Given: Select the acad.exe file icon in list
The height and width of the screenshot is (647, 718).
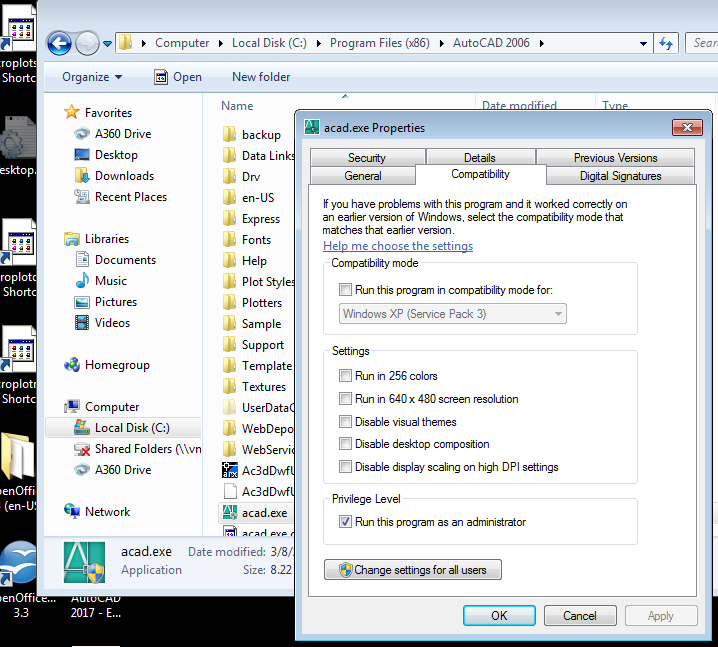Looking at the screenshot, I should pos(229,513).
